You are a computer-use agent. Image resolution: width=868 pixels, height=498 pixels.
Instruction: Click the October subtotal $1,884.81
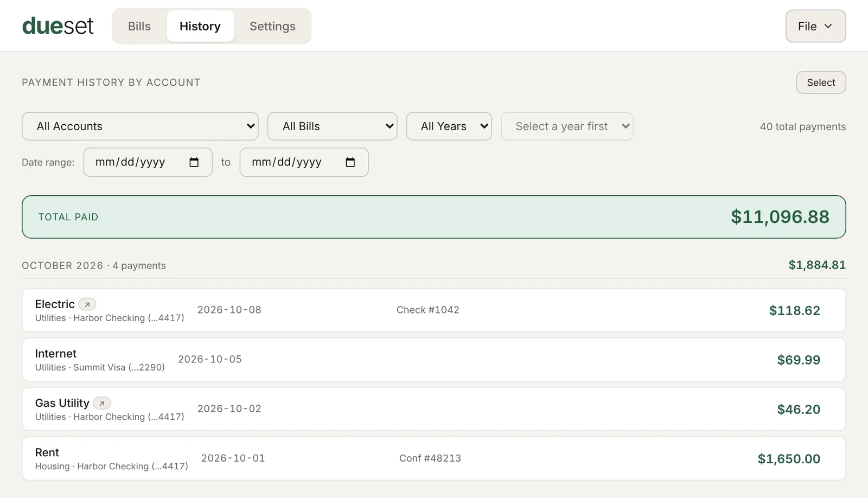tap(817, 265)
